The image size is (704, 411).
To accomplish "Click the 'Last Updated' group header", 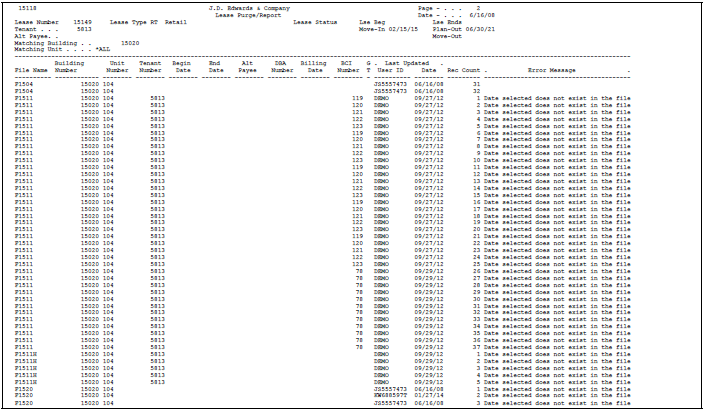I will point(407,63).
